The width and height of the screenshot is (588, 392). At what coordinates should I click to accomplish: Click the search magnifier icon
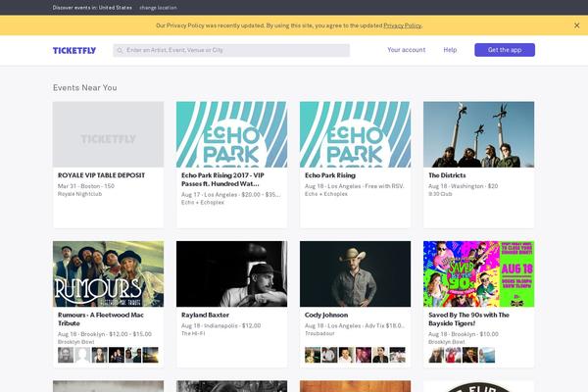[120, 50]
